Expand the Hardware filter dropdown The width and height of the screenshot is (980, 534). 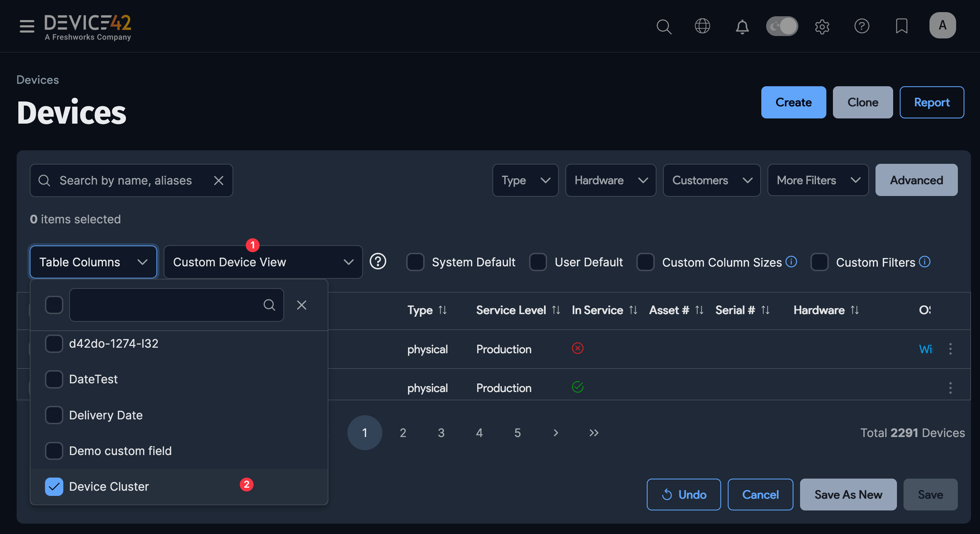pyautogui.click(x=610, y=180)
